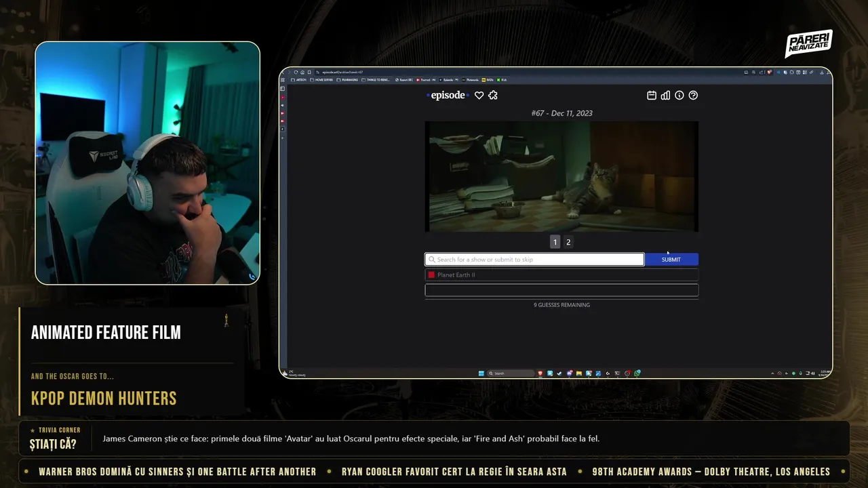Open the weather widget in the taskbar

[x=293, y=373]
